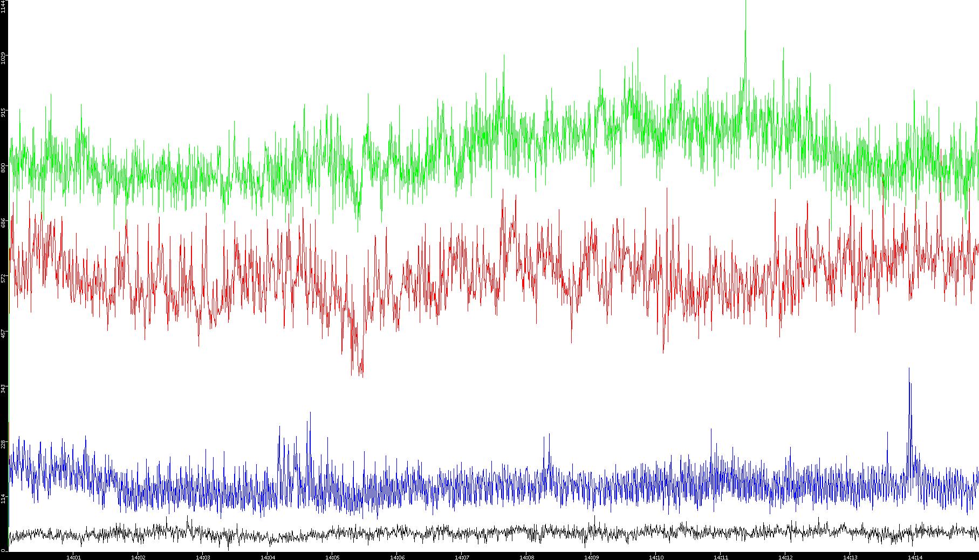The image size is (979, 560).
Task: Click the 14:04 time axis label
Action: (x=268, y=557)
